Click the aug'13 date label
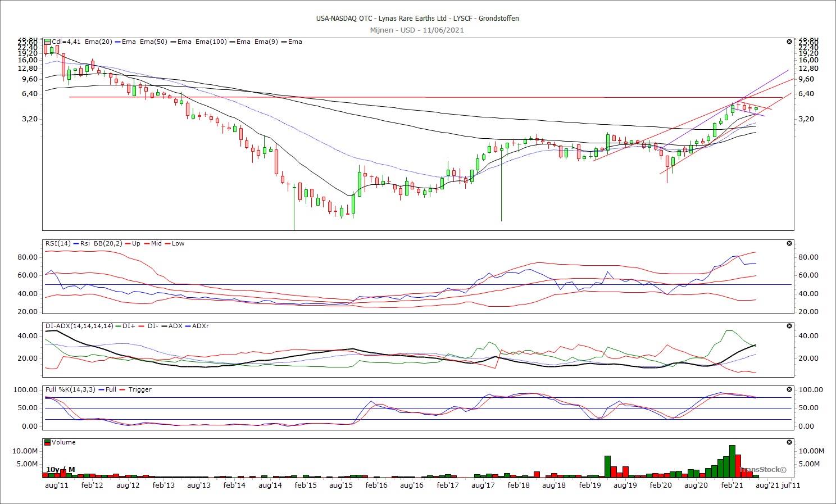The width and height of the screenshot is (836, 504). [199, 485]
